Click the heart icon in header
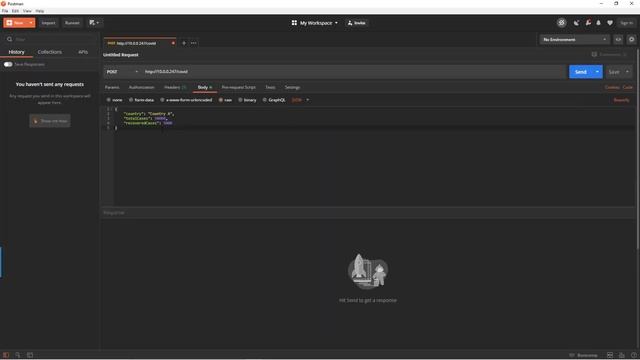The width and height of the screenshot is (640, 360). [610, 23]
